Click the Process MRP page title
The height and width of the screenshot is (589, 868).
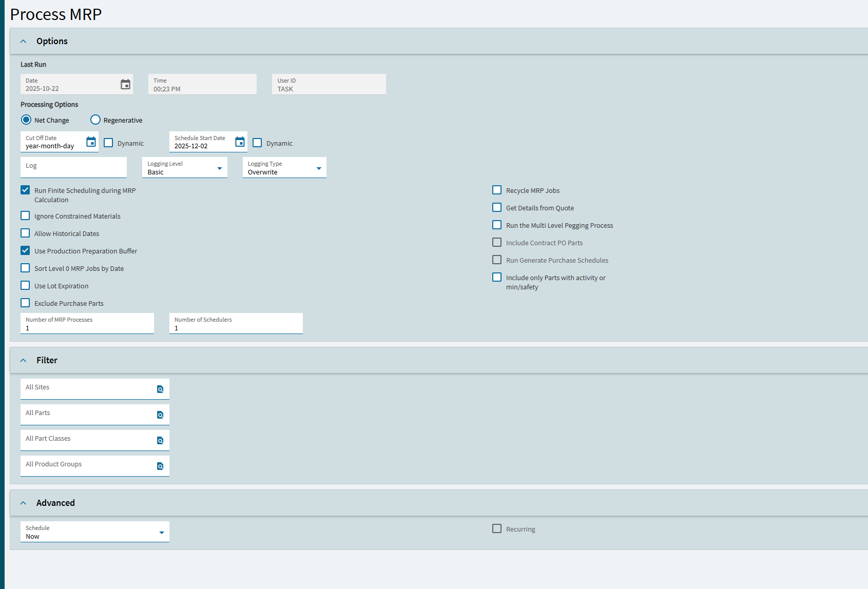(56, 14)
